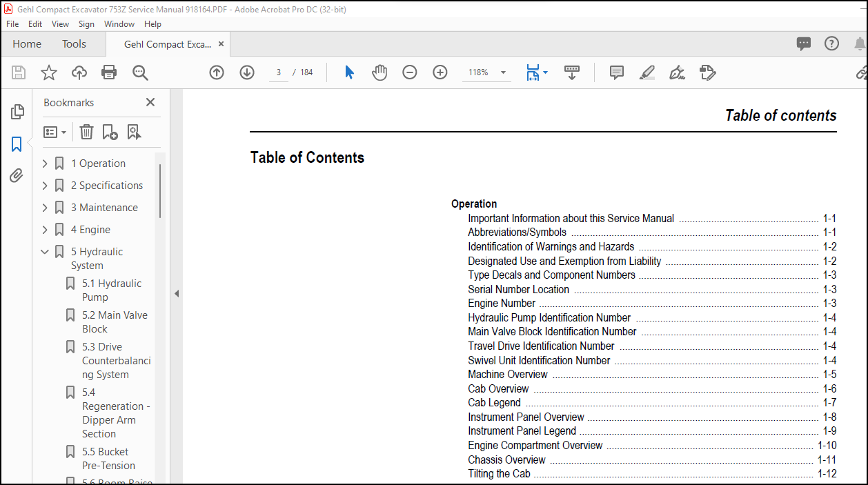Collapse the 5 Hydraulic System bookmark
The image size is (868, 485).
pos(45,252)
